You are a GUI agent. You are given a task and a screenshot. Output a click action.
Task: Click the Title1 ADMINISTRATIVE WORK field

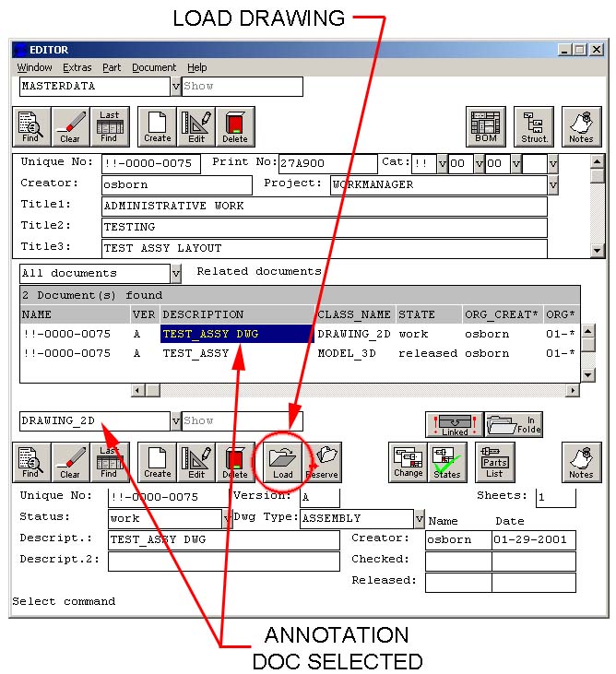point(323,207)
